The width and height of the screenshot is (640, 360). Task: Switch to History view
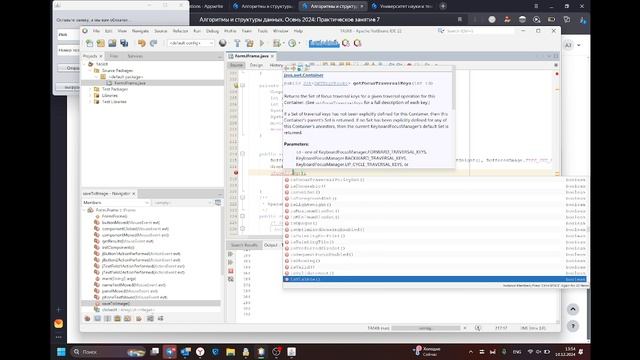pos(276,65)
